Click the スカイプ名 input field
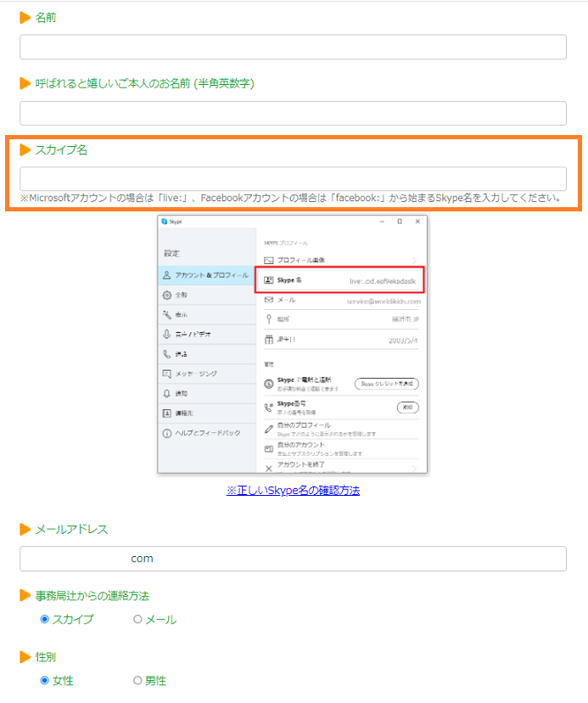588x703 pixels. [x=293, y=179]
